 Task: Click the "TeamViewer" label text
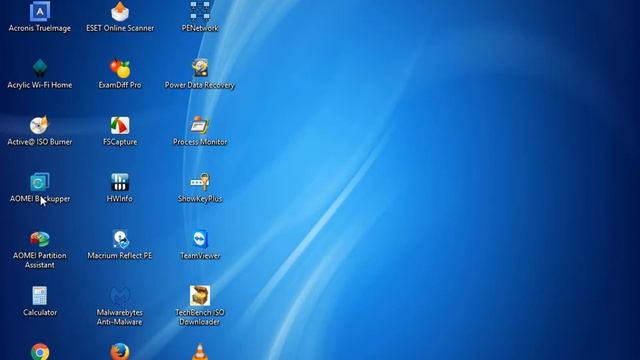tap(200, 256)
